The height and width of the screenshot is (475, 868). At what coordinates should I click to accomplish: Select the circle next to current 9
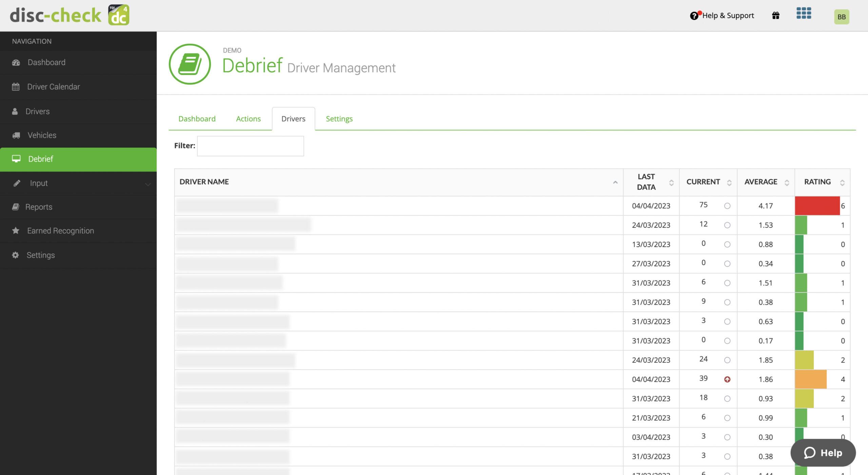click(727, 303)
